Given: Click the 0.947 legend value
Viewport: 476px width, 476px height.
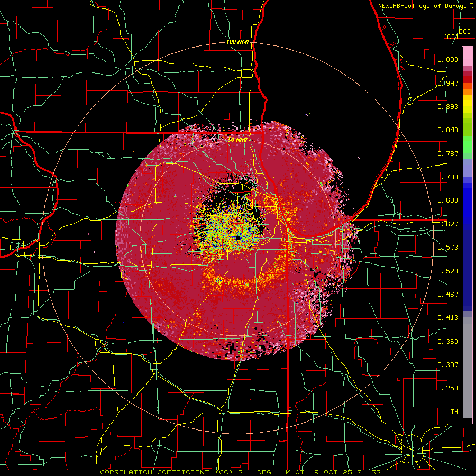Looking at the screenshot, I should click(448, 83).
